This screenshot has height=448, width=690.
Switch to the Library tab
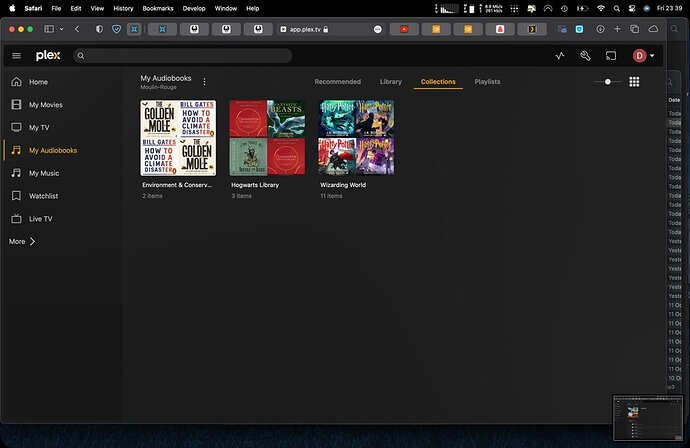click(x=391, y=82)
